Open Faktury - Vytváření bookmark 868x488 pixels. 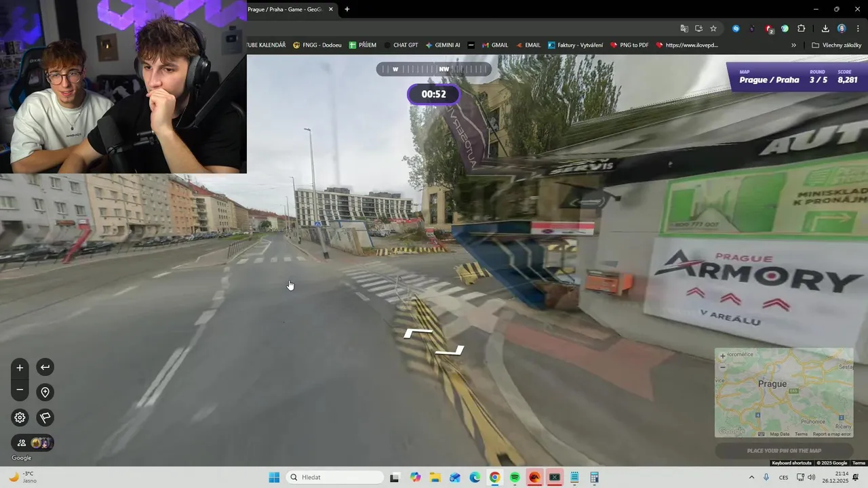point(576,45)
